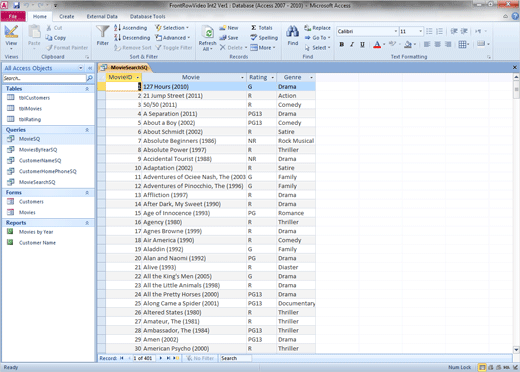This screenshot has height=372, width=520.
Task: Switch to the Create tab
Action: tap(67, 16)
